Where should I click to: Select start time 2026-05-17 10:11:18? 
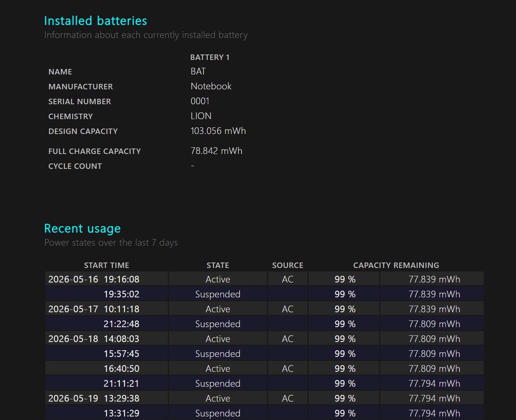coord(107,308)
